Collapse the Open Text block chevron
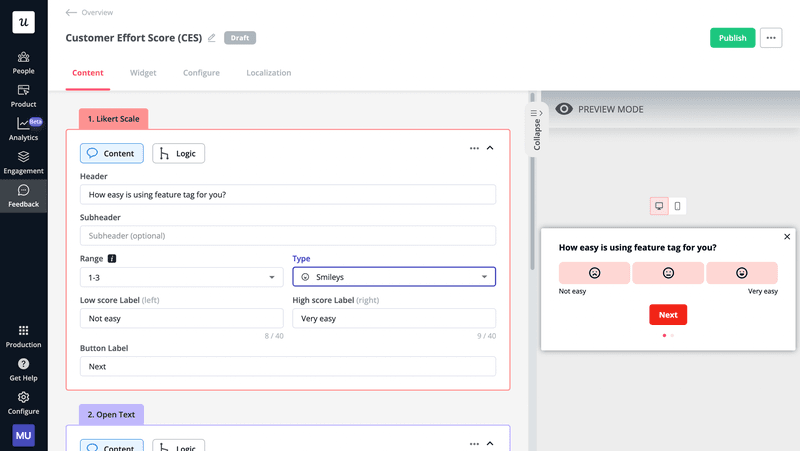Screen dimensions: 800x451 [490, 443]
